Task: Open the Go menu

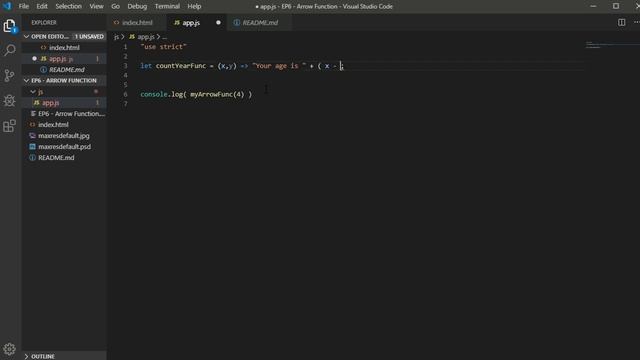Action: tap(116, 6)
